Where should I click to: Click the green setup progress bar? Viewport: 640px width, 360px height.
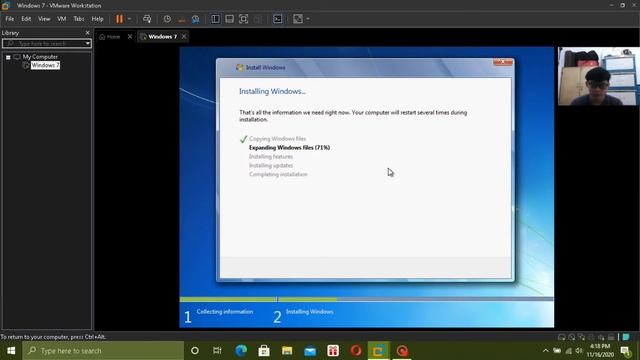(x=258, y=299)
